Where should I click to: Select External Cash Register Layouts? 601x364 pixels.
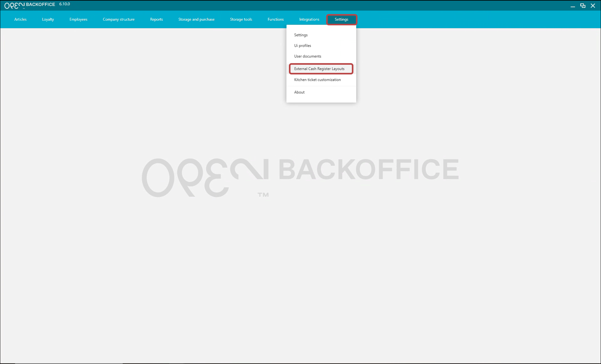point(321,69)
